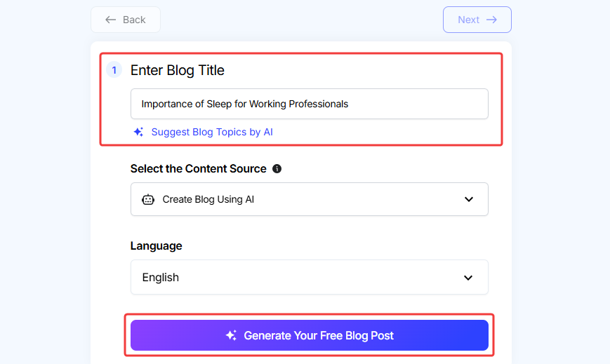
Task: Click the Select the Content Source label
Action: [x=198, y=169]
